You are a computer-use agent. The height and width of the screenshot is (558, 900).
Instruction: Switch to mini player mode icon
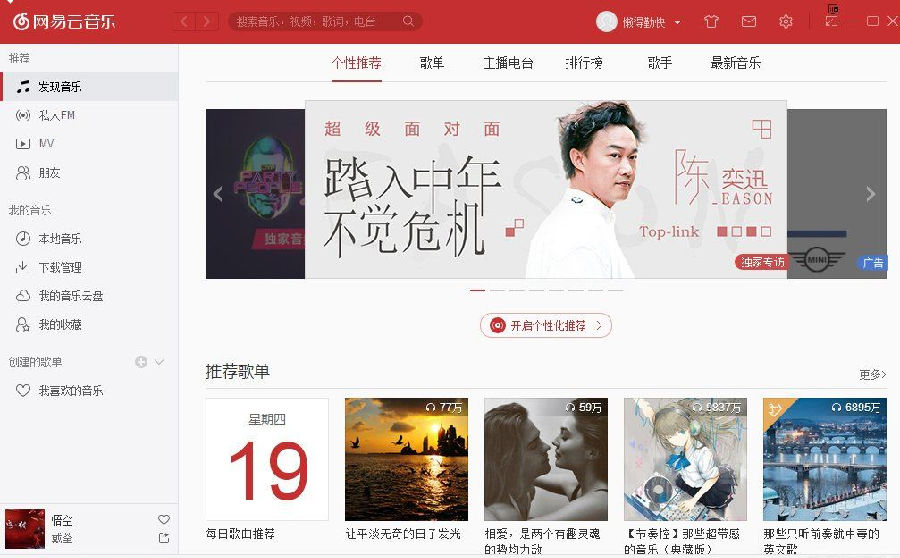831,21
